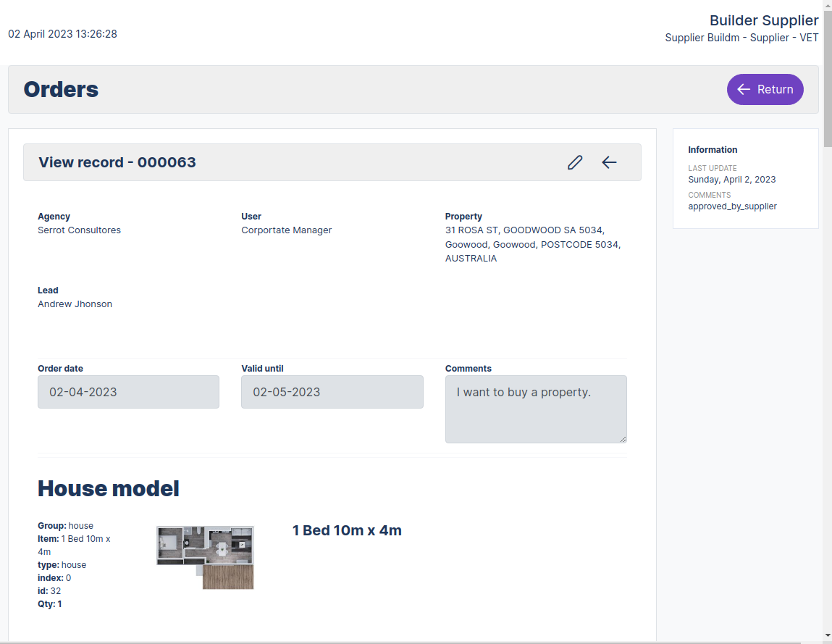Click the Order date field showing 02-04-2023
832x644 pixels.
[128, 392]
